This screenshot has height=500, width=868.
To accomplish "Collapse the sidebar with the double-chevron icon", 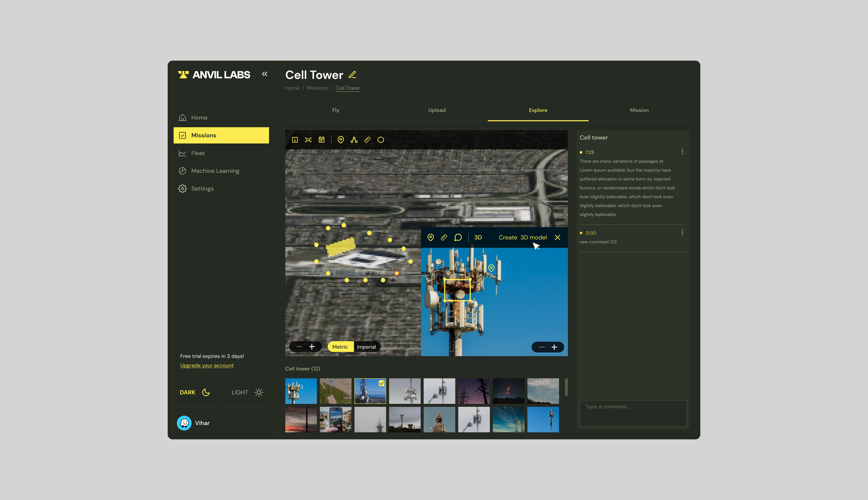I will point(264,74).
